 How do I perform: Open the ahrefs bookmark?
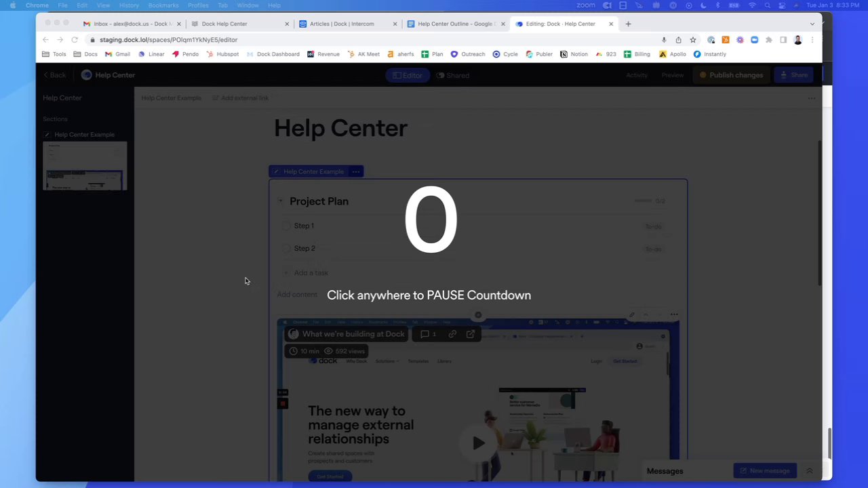point(401,54)
